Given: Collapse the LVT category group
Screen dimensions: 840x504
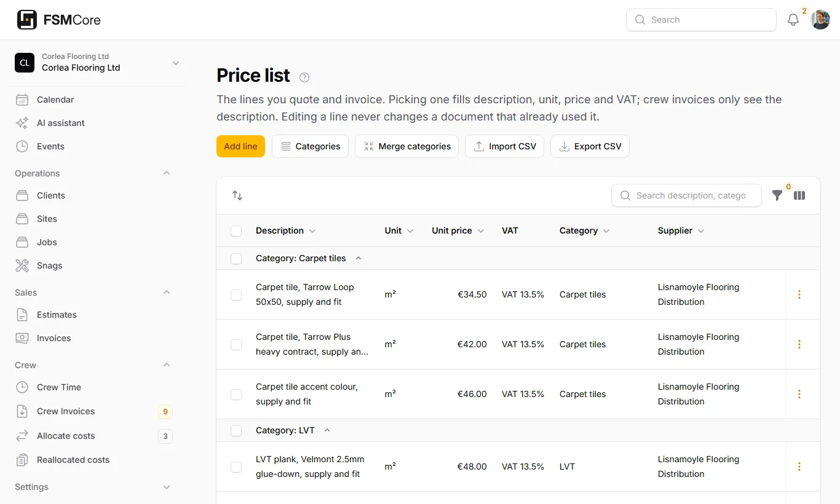Looking at the screenshot, I should click(x=327, y=430).
